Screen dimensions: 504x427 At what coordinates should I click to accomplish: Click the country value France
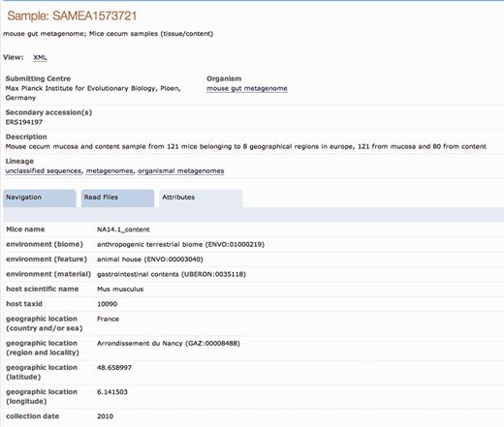(108, 319)
